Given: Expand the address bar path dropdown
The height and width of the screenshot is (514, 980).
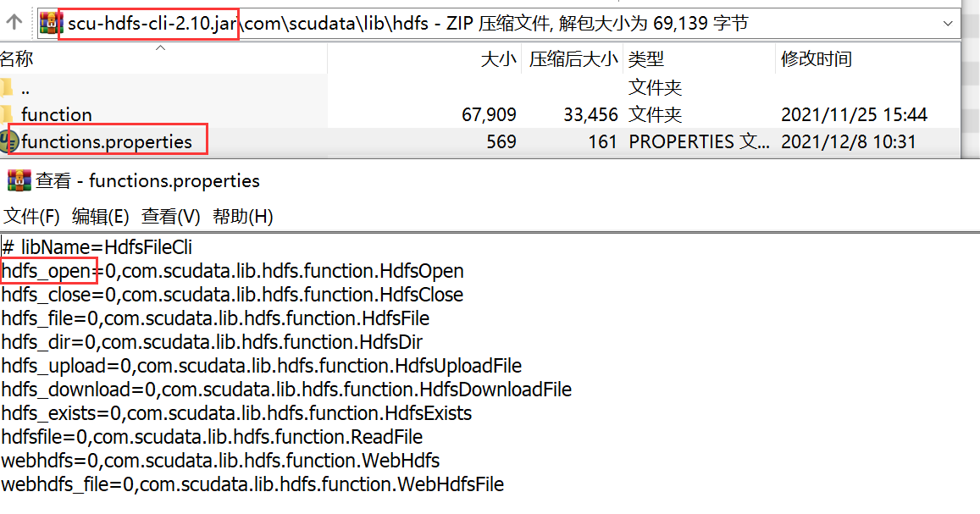Looking at the screenshot, I should coord(946,23).
